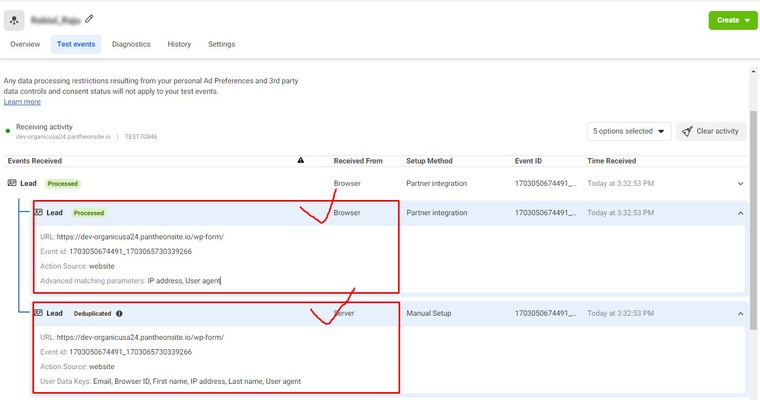Click the Lead icon in the Browser sub-event
Image resolution: width=760 pixels, height=400 pixels.
pyautogui.click(x=38, y=213)
